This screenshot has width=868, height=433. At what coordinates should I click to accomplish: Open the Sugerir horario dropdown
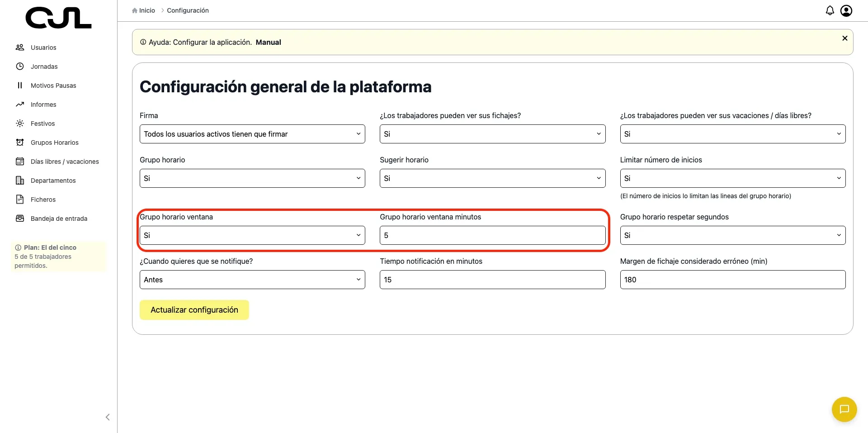[x=492, y=178]
